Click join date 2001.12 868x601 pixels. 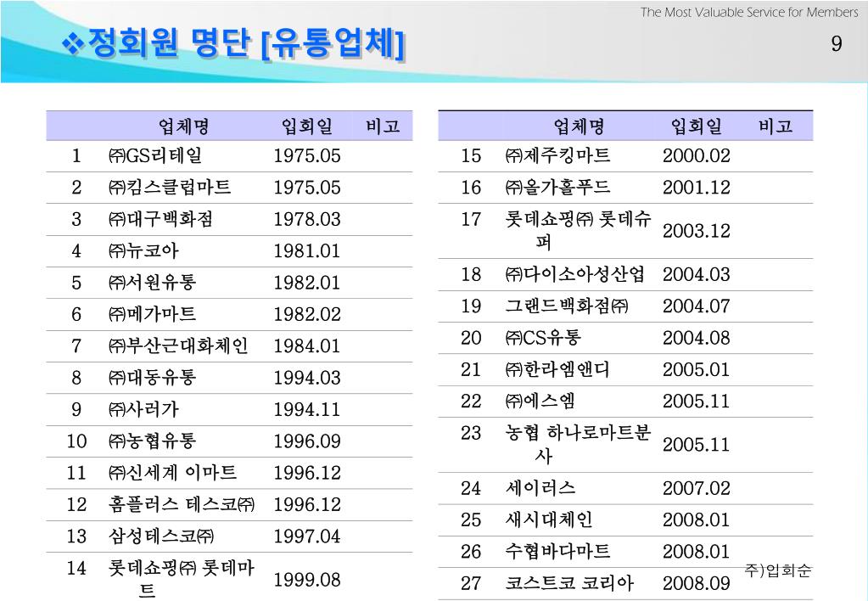click(x=697, y=188)
